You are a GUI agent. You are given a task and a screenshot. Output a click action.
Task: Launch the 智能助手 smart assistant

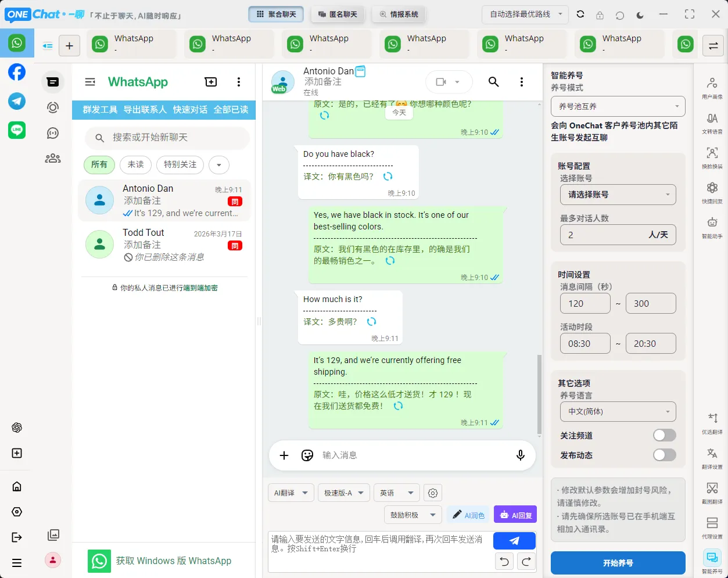[x=713, y=227]
